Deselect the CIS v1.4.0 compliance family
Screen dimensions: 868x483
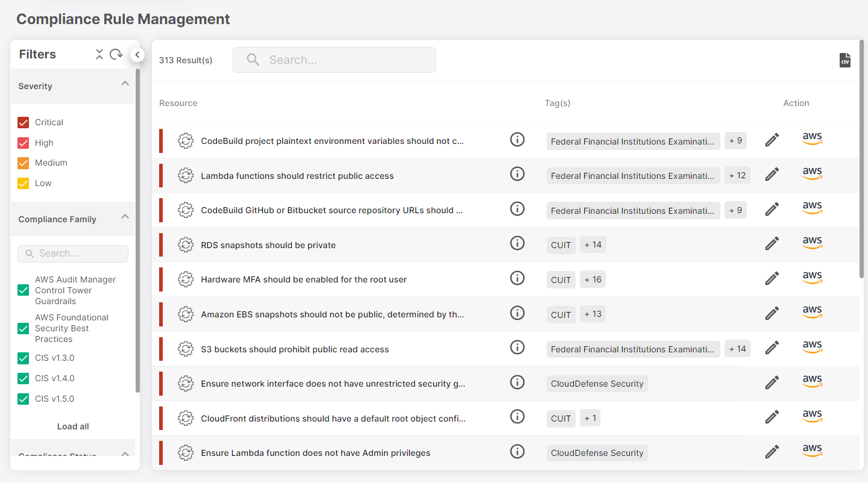pyautogui.click(x=24, y=379)
